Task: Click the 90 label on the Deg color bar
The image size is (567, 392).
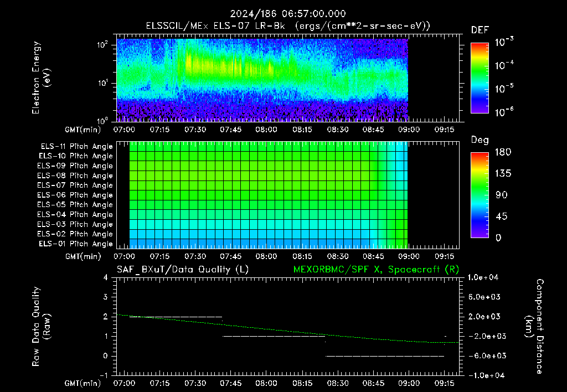Action: (502, 195)
